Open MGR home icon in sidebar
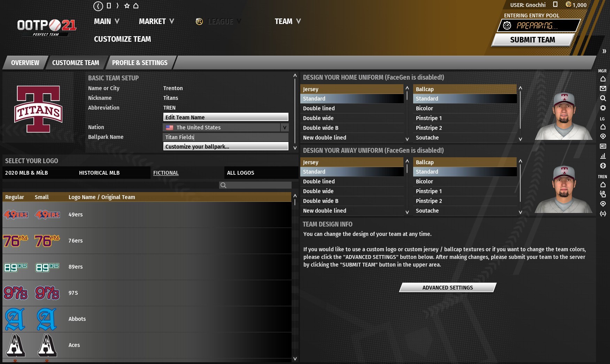Image resolution: width=610 pixels, height=364 pixels. (603, 79)
